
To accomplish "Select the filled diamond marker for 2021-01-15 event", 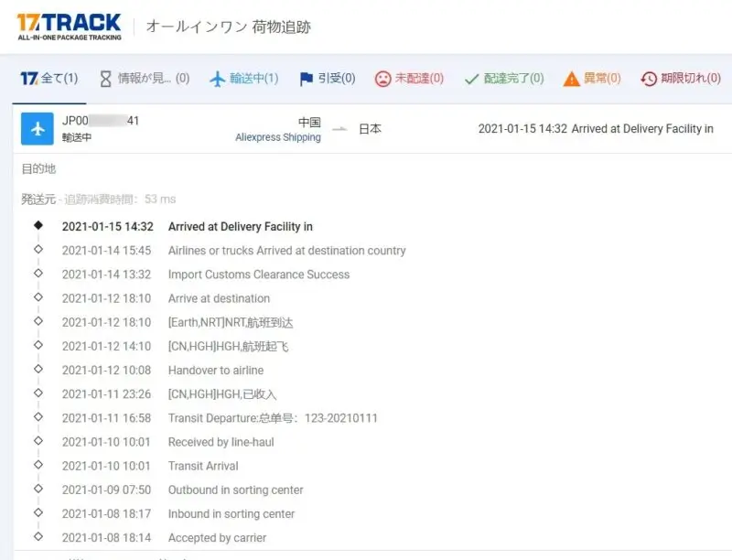I will [x=38, y=226].
